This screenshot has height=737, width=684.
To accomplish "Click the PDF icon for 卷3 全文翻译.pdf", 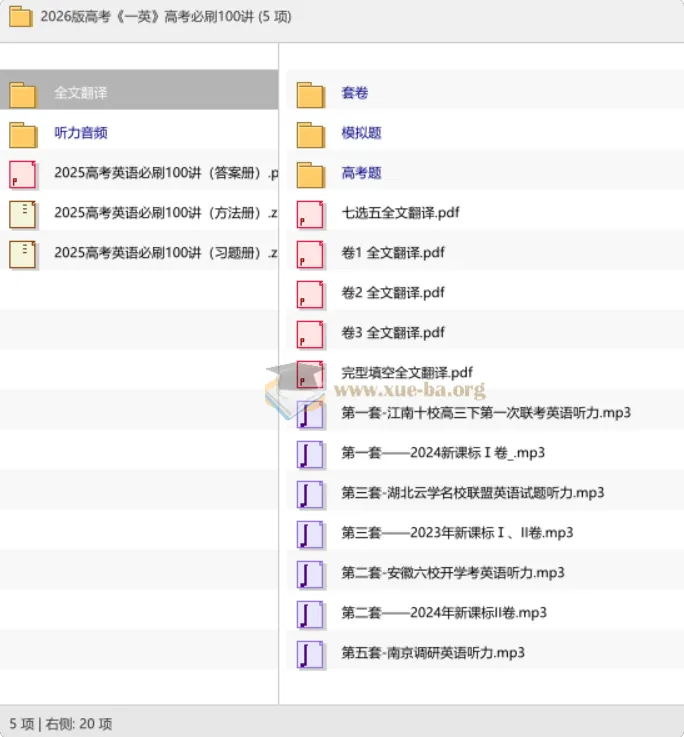I will pos(310,334).
